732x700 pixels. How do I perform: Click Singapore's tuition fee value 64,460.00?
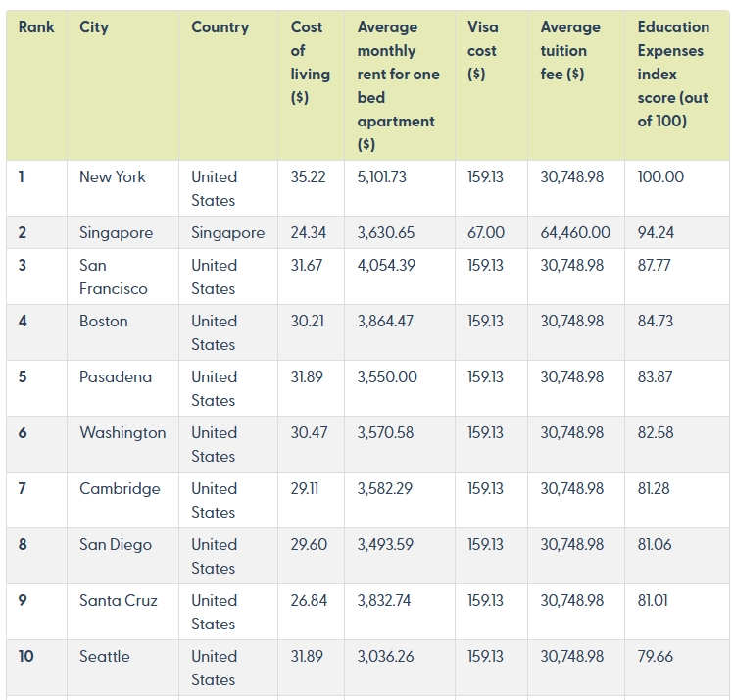click(x=575, y=232)
